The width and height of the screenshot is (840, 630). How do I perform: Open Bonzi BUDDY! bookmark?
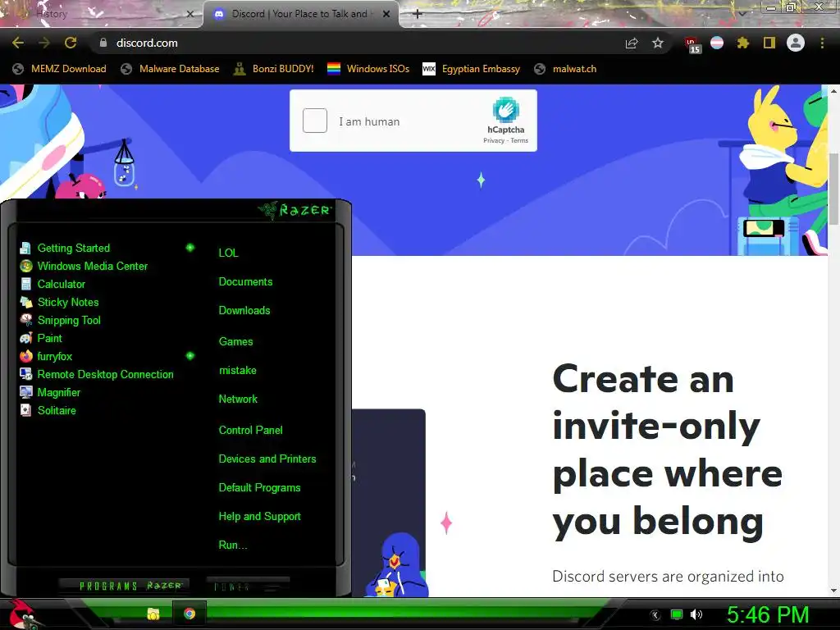coord(274,69)
